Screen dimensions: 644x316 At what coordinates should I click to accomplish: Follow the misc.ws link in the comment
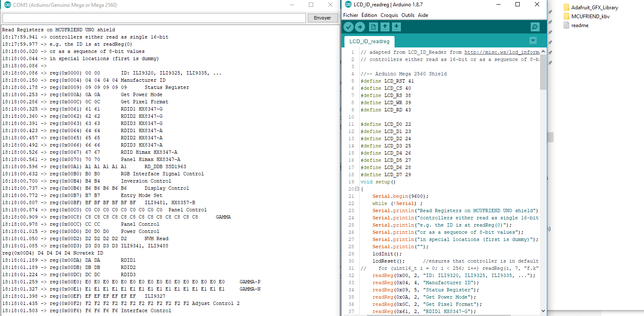pyautogui.click(x=502, y=53)
